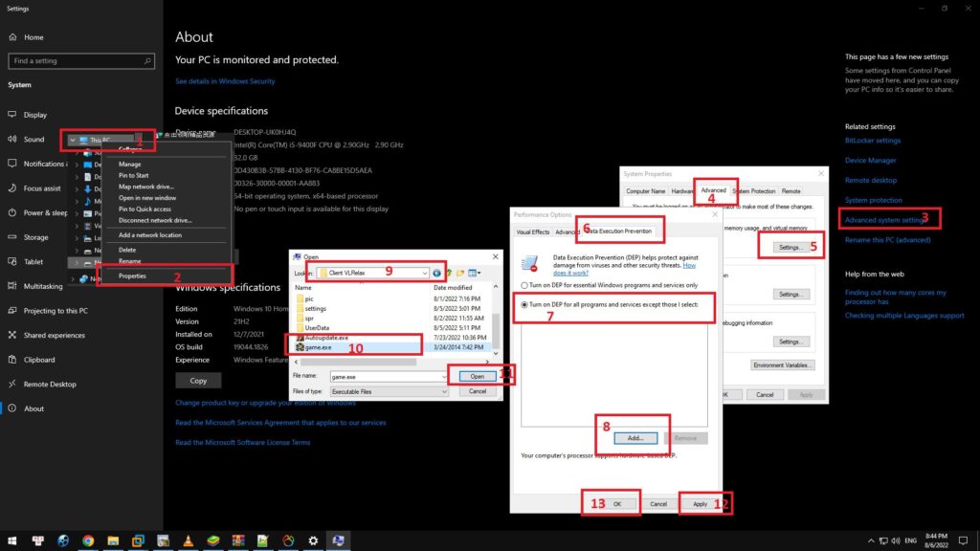This screenshot has width=980, height=551.
Task: Choose Map network drive in context menu
Action: pyautogui.click(x=146, y=187)
